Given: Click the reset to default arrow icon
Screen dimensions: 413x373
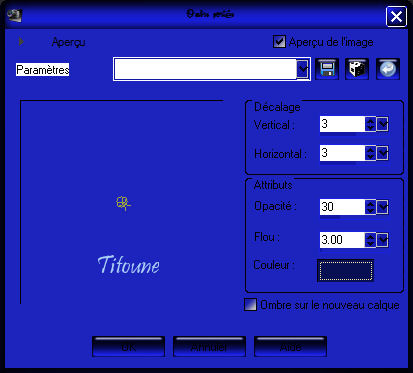Looking at the screenshot, I should (388, 69).
